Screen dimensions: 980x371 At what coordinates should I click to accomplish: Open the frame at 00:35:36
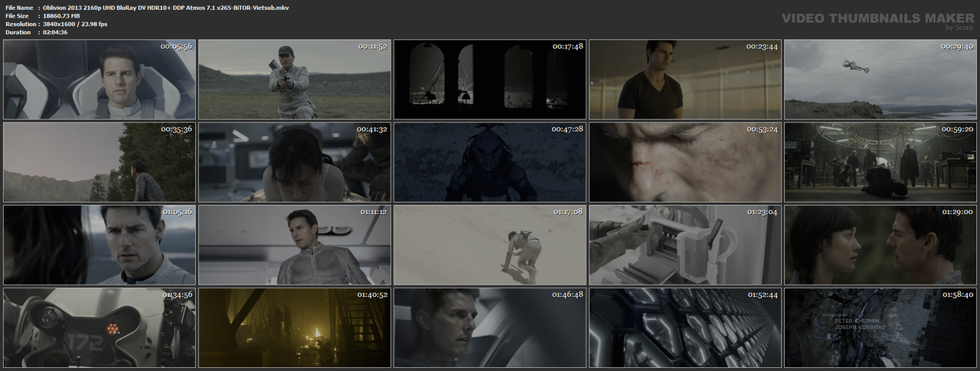(100, 162)
